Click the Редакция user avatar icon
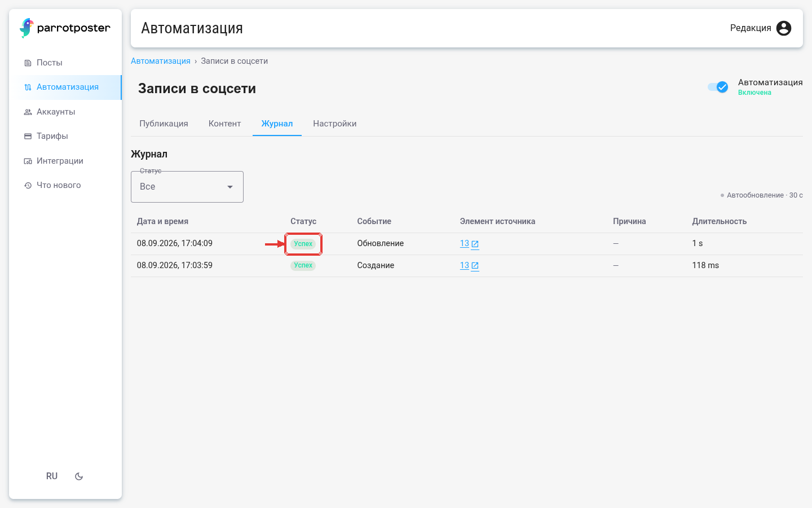 tap(784, 28)
